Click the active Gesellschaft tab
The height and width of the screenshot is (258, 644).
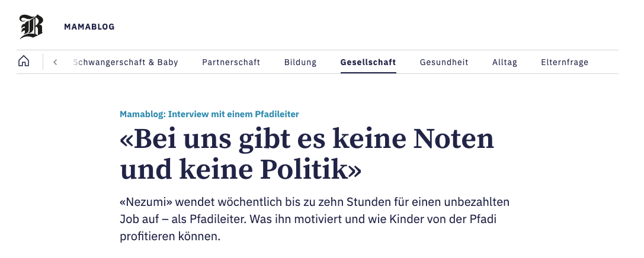368,62
